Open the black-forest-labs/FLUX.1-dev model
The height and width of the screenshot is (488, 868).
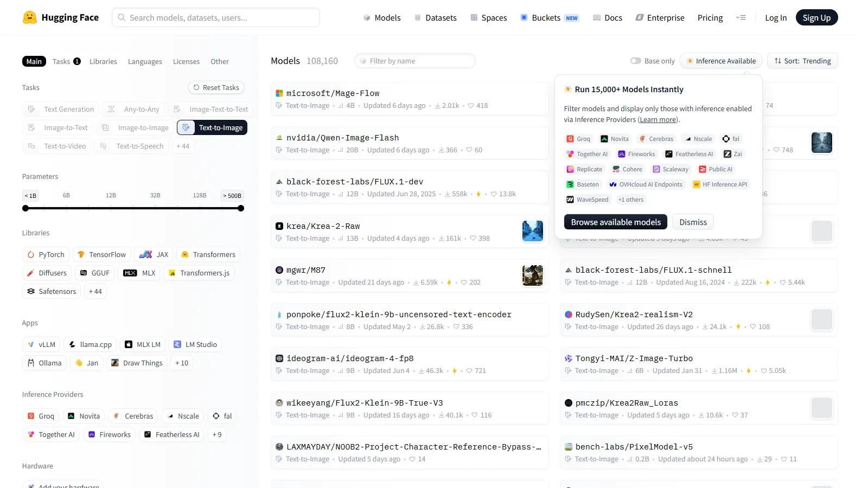pos(410,187)
